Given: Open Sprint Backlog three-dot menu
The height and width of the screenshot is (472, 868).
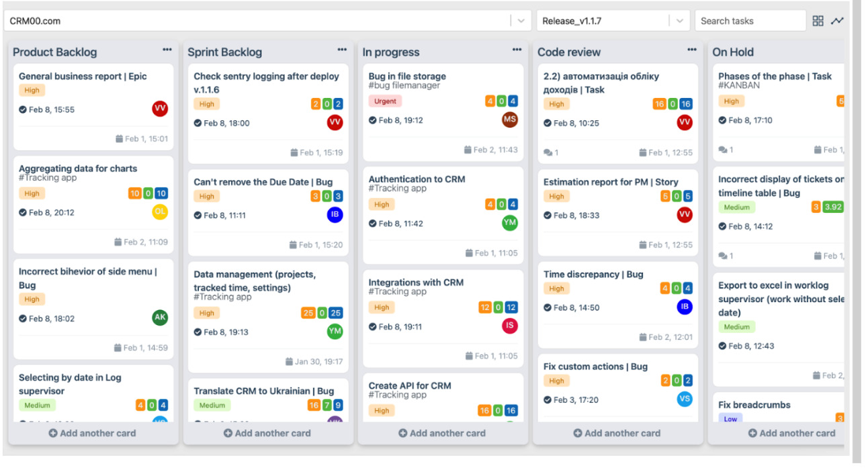Looking at the screenshot, I should [x=342, y=50].
